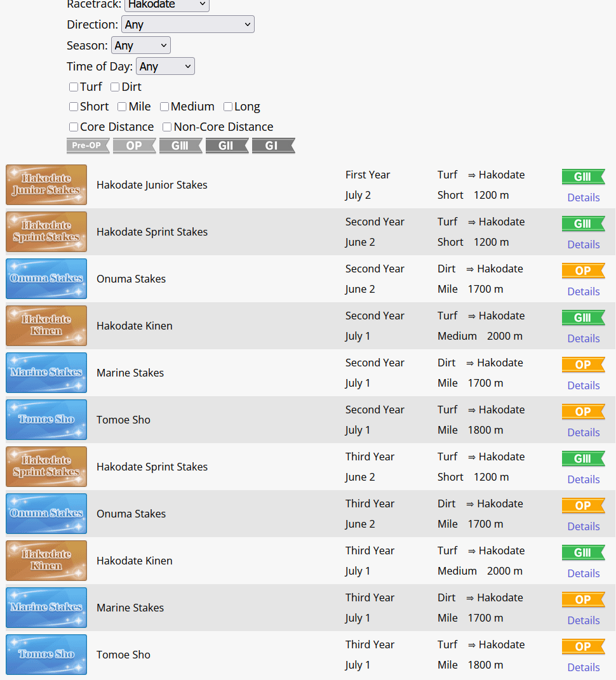Image resolution: width=616 pixels, height=680 pixels.
Task: Click GIII badge on Hakodate Junior Stakes row
Action: (584, 177)
